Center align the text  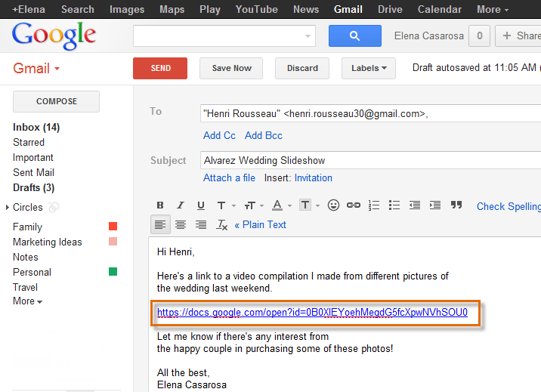point(181,225)
